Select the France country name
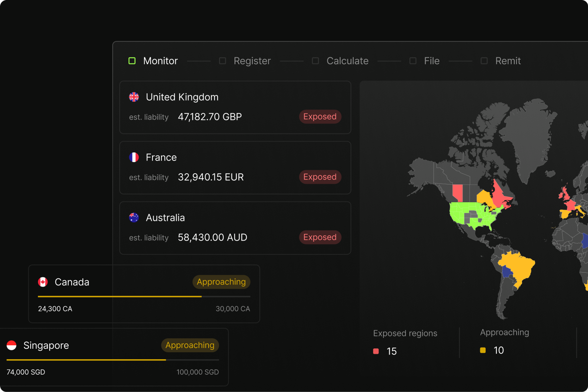The image size is (588, 392). click(x=161, y=157)
